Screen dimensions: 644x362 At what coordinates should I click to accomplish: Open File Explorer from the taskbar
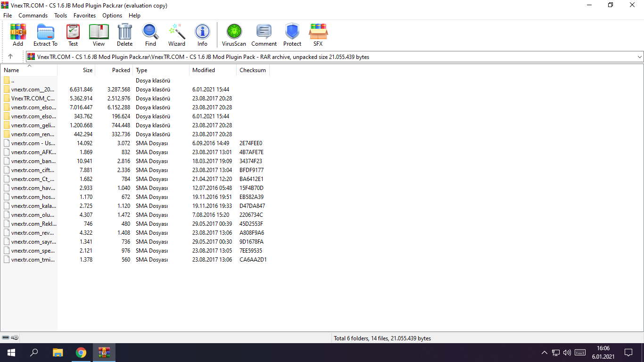tap(58, 353)
